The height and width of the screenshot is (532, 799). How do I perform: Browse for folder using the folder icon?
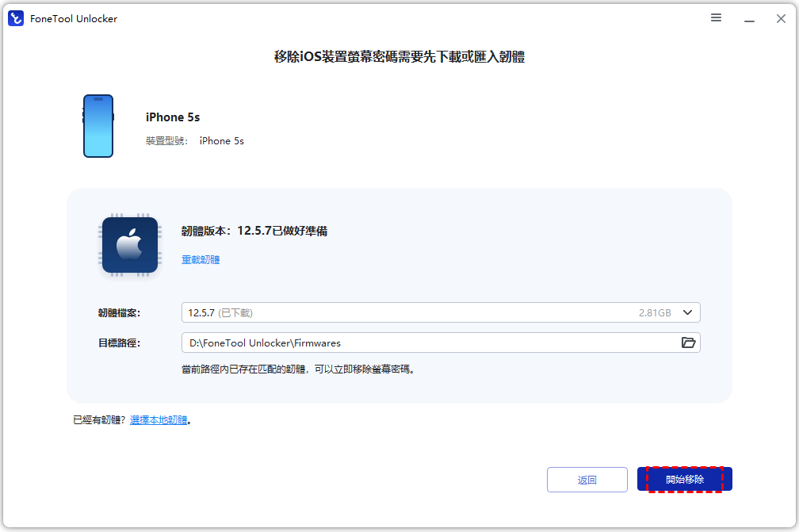(x=688, y=343)
